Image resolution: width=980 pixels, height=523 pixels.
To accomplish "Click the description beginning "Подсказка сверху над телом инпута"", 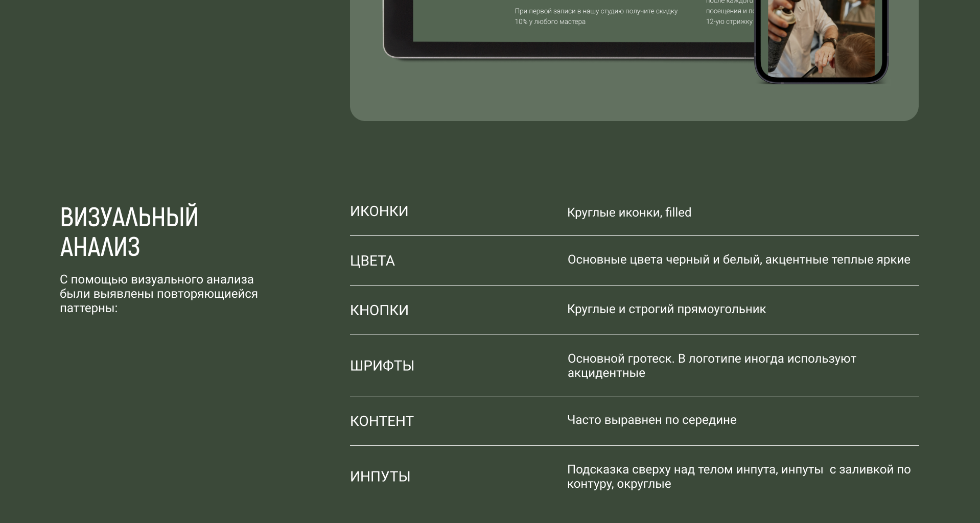I will (739, 477).
